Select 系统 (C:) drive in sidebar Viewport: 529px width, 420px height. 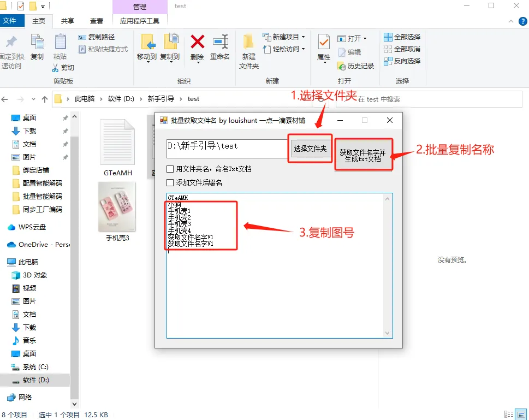tap(35, 367)
